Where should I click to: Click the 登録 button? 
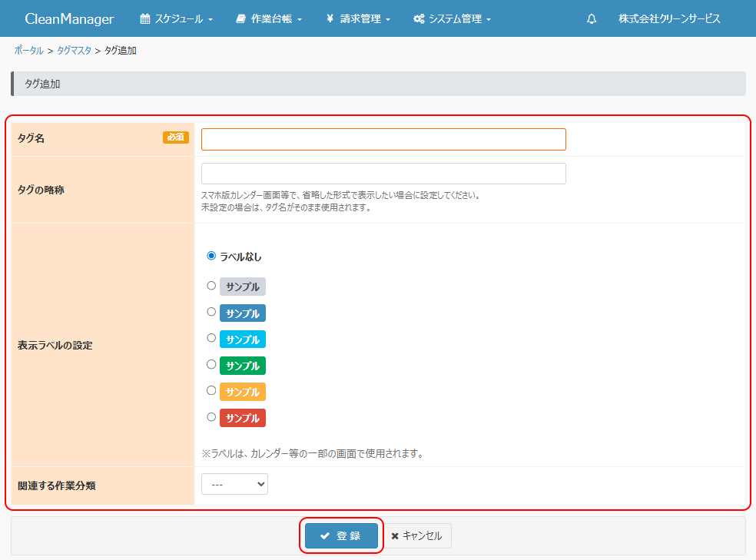click(x=341, y=536)
